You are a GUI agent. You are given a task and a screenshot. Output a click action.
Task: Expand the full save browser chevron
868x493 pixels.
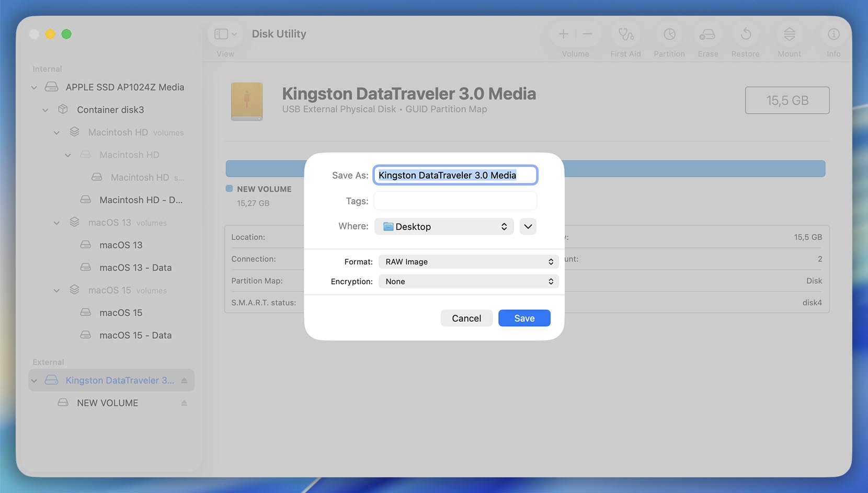coord(528,226)
